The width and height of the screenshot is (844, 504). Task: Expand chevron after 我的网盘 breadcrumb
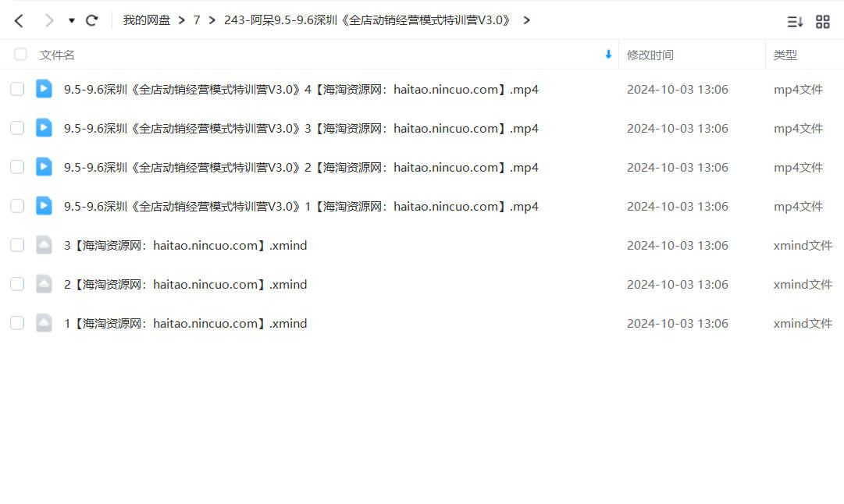pyautogui.click(x=181, y=20)
